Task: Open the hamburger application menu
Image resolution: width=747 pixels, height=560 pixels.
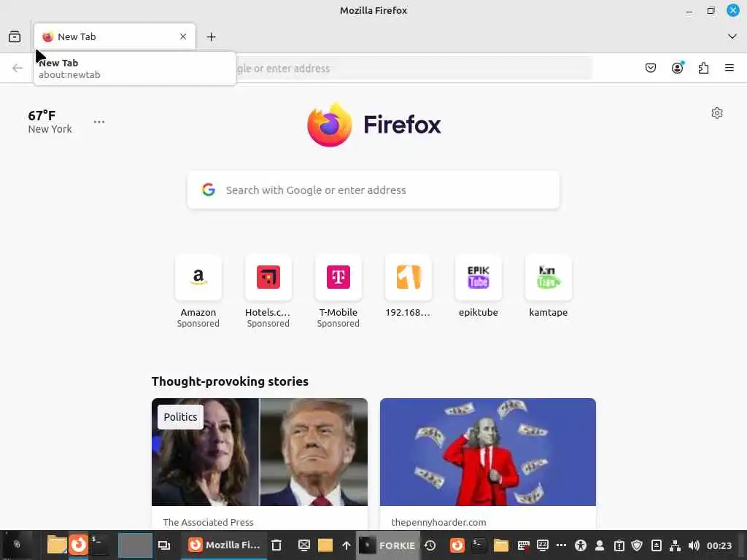Action: pyautogui.click(x=729, y=68)
